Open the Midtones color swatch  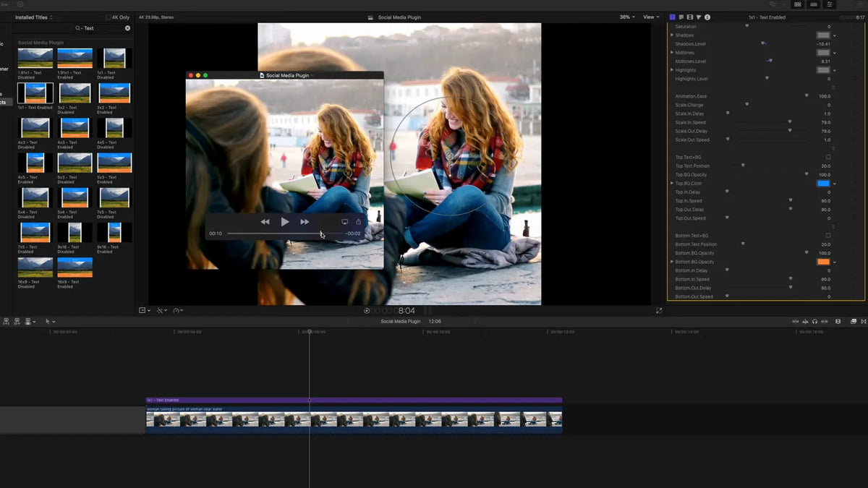click(823, 53)
